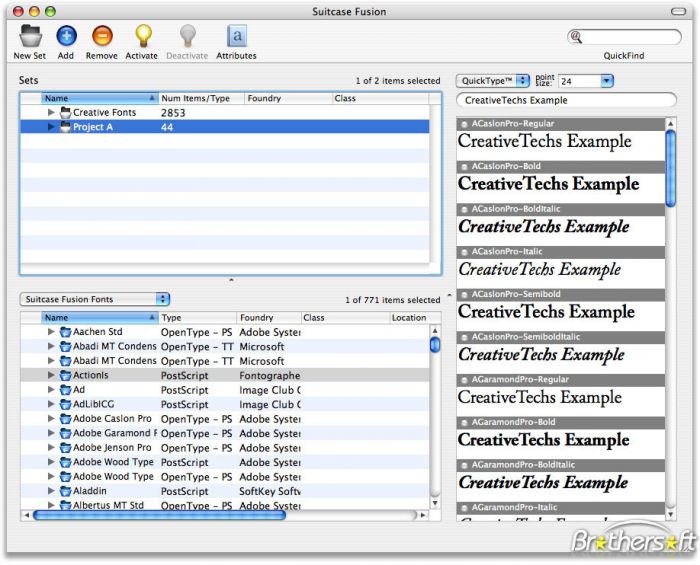The image size is (700, 565).
Task: Expand the Project A set
Action: [51, 127]
